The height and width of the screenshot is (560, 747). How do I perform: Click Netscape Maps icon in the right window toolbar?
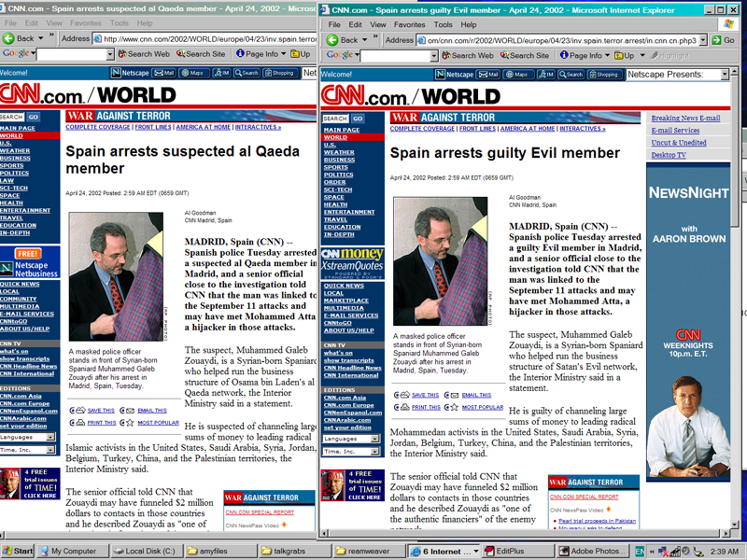pos(517,75)
